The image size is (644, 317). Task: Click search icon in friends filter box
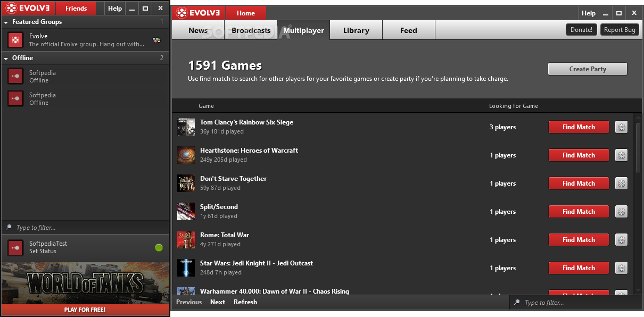tap(9, 227)
